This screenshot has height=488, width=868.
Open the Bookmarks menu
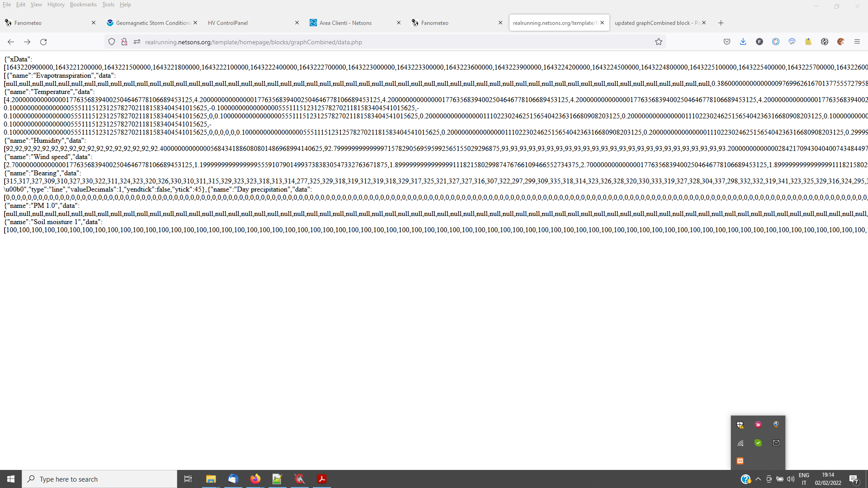click(83, 5)
